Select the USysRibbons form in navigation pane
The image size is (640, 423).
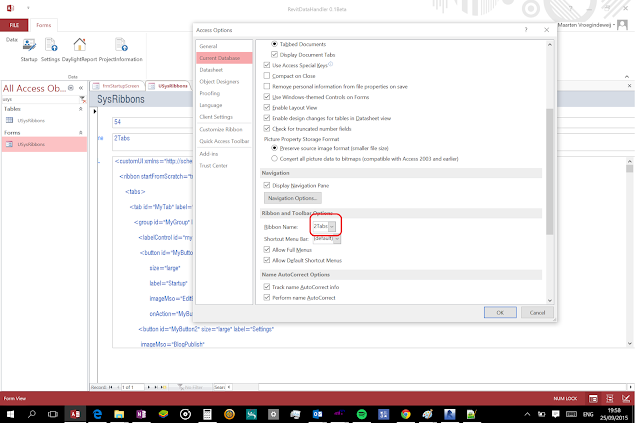44,144
